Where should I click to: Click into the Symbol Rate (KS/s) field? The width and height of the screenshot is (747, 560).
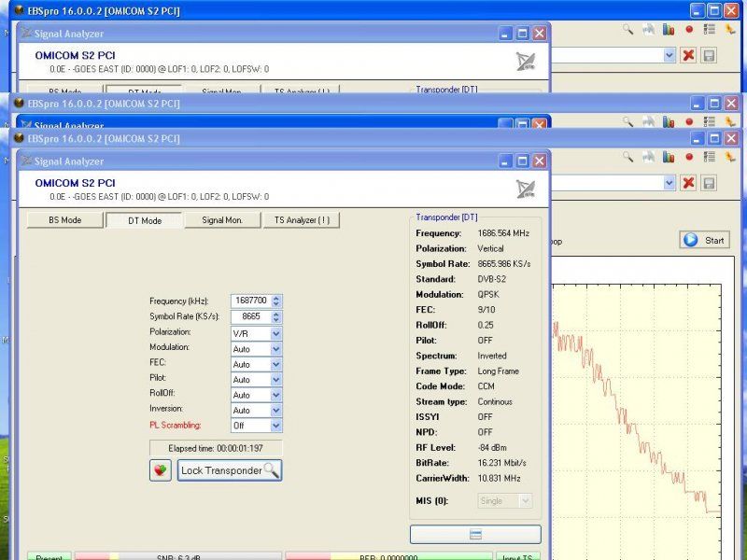tap(249, 316)
